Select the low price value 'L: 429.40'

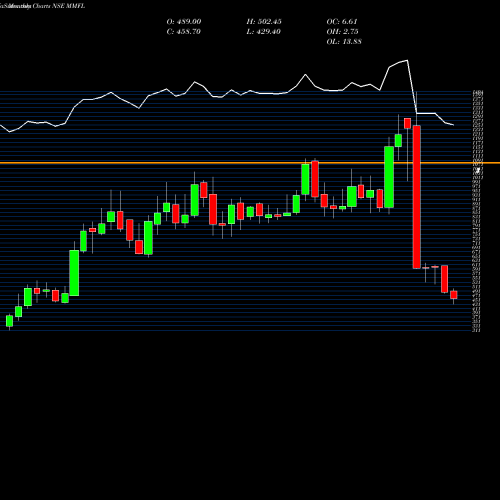[263, 32]
